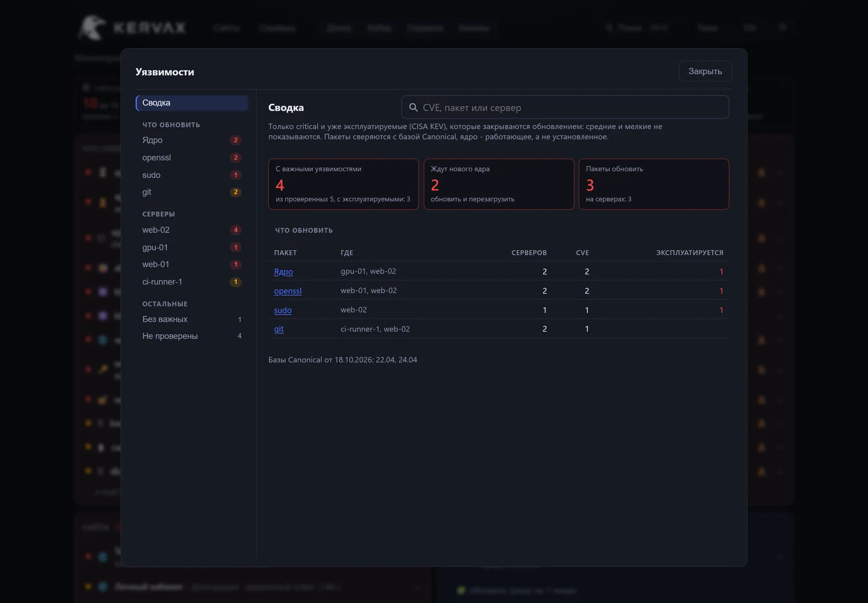Open the 'Без важных' sidebar entry
This screenshot has width=868, height=603.
tap(192, 319)
